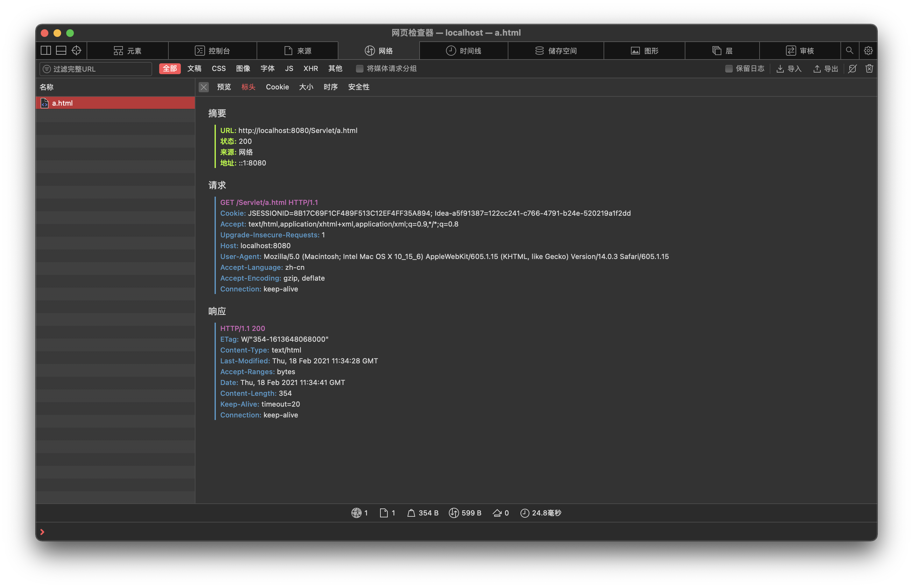Click the Export button
Screen dimensions: 913x588
825,69
